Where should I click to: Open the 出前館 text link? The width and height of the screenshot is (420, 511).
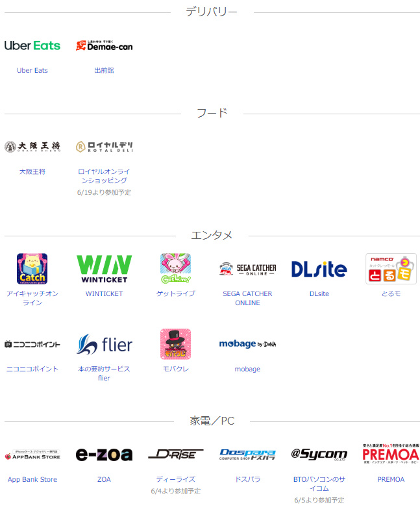pyautogui.click(x=104, y=70)
